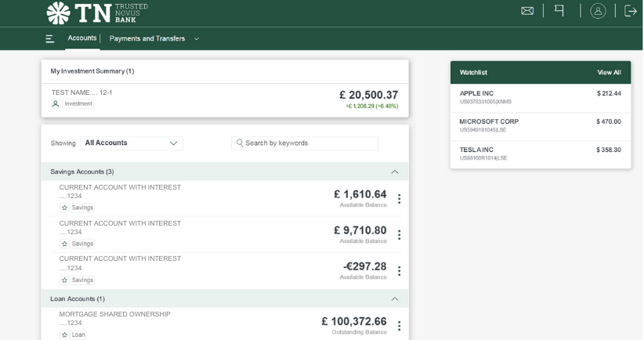The width and height of the screenshot is (644, 340).
Task: Click the Search by keywords field
Action: pos(306,143)
